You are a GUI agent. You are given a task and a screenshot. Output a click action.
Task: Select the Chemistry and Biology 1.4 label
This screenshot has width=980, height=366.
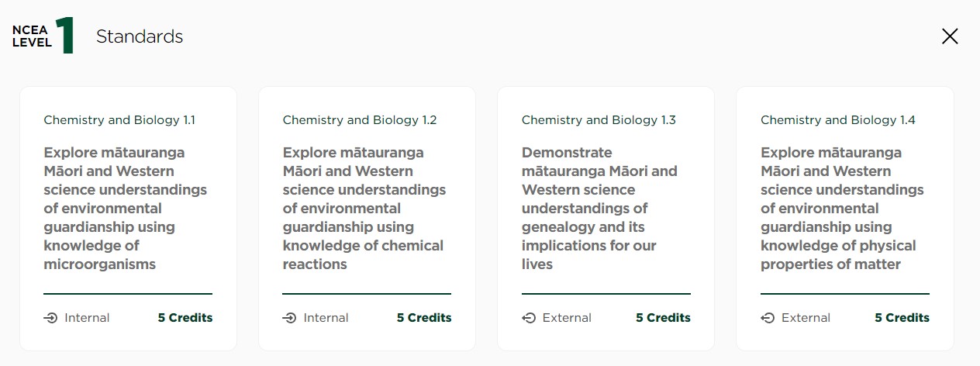[x=837, y=120]
